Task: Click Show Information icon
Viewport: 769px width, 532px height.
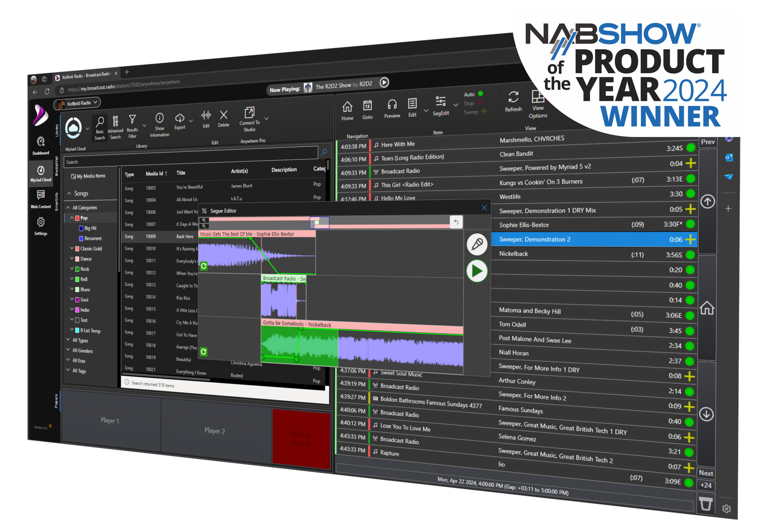Action: coord(159,124)
